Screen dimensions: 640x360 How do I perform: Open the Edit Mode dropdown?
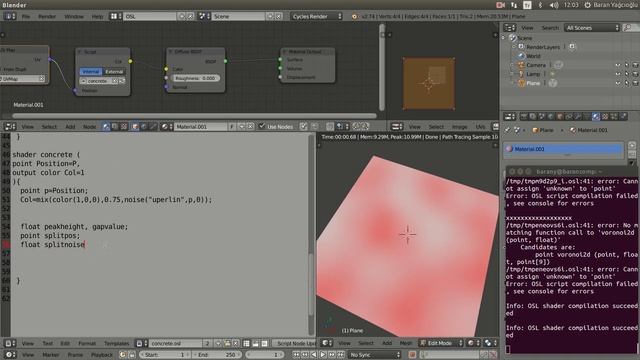442,343
